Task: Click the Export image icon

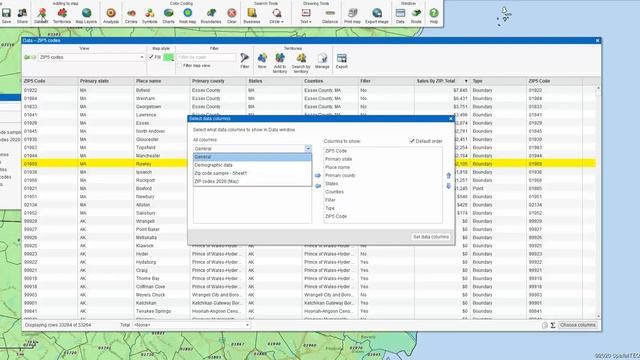Action: pyautogui.click(x=377, y=16)
